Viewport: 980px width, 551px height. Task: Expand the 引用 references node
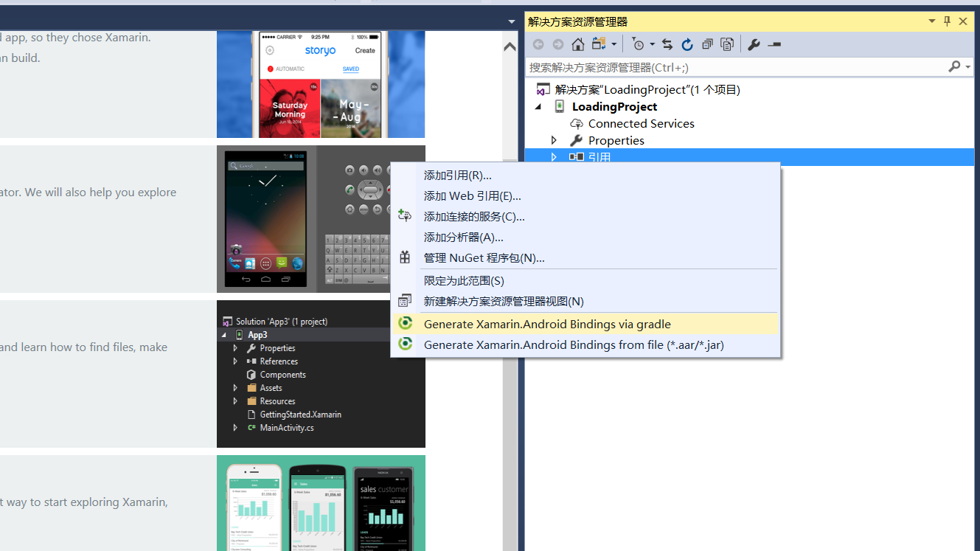(x=555, y=156)
